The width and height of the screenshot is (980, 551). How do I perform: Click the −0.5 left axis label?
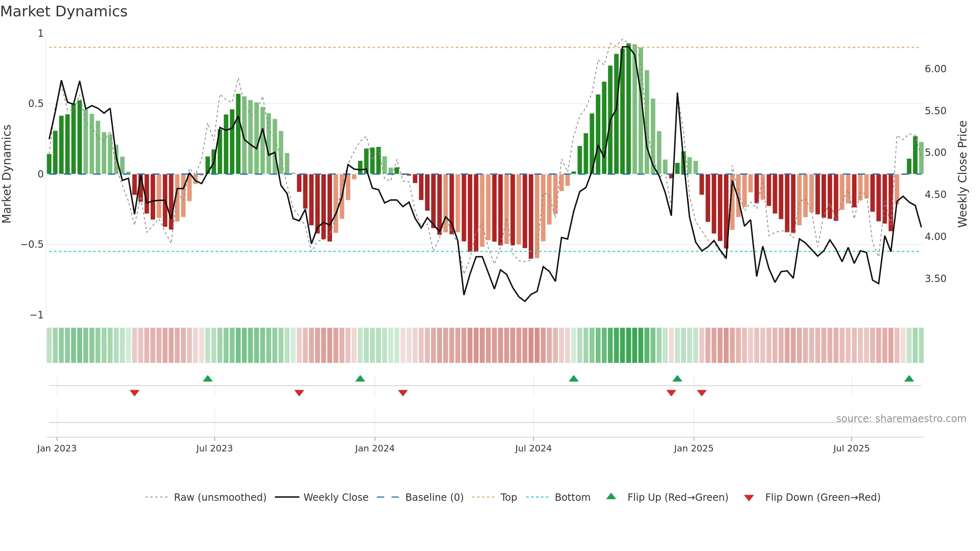(x=32, y=244)
